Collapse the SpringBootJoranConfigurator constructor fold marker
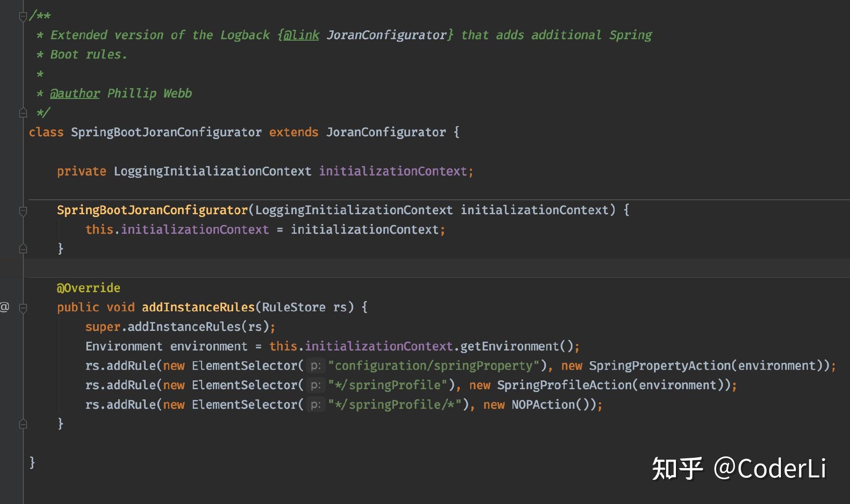850x504 pixels. pyautogui.click(x=22, y=211)
